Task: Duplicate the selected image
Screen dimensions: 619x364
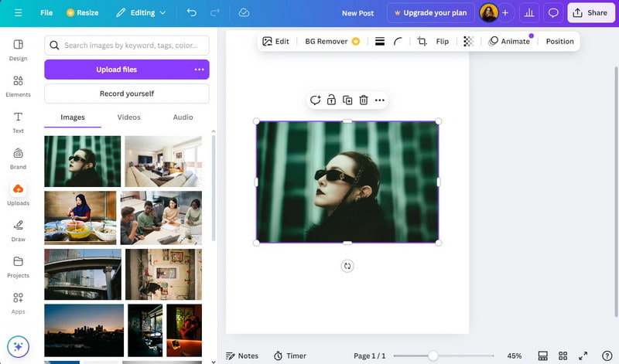Action: point(347,100)
